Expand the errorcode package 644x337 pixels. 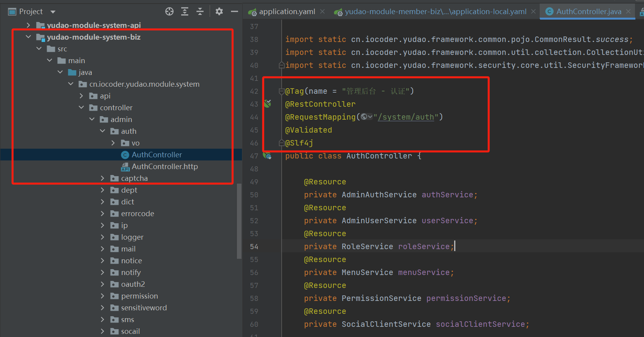102,213
